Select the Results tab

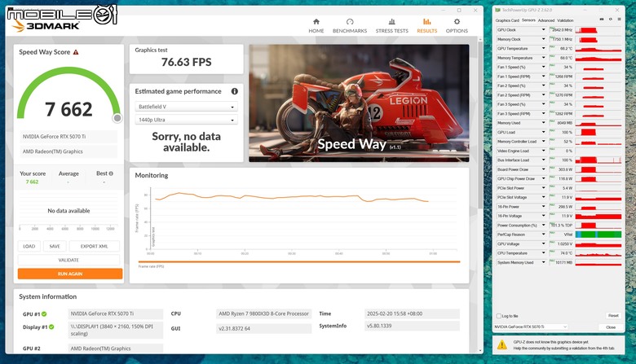[x=427, y=25]
